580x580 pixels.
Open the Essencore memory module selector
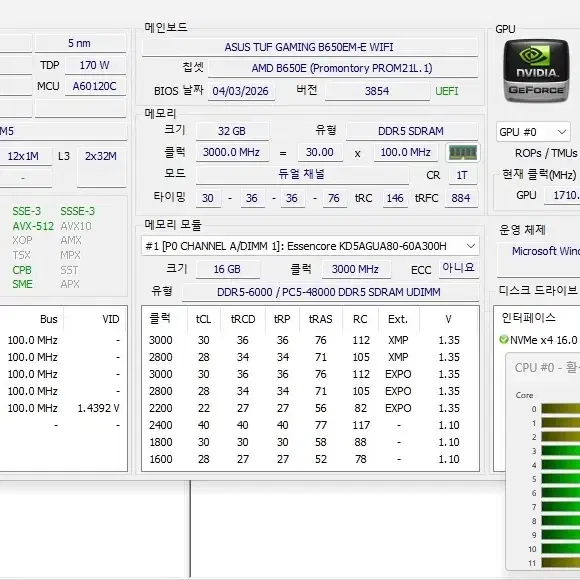pos(310,246)
